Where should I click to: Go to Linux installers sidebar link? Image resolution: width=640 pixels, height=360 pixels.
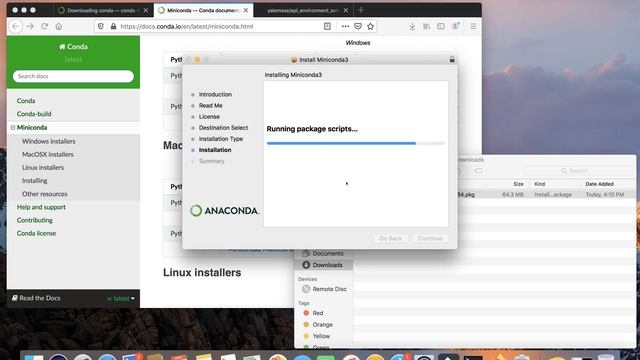pyautogui.click(x=43, y=167)
